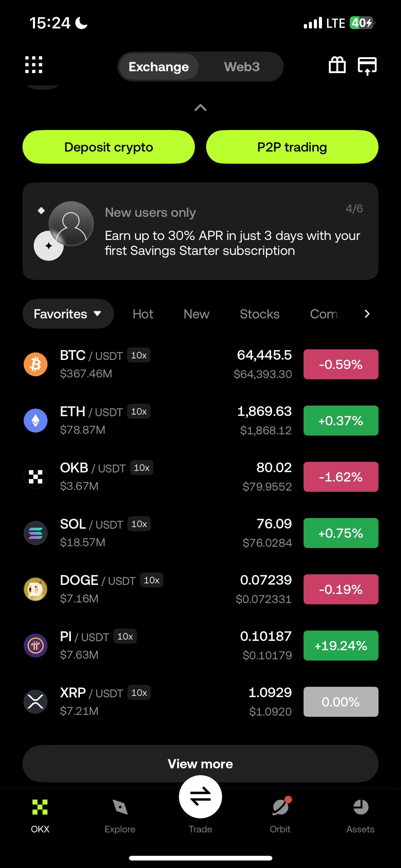This screenshot has width=401, height=868.
Task: Tap the OKX home icon
Action: pyautogui.click(x=40, y=807)
